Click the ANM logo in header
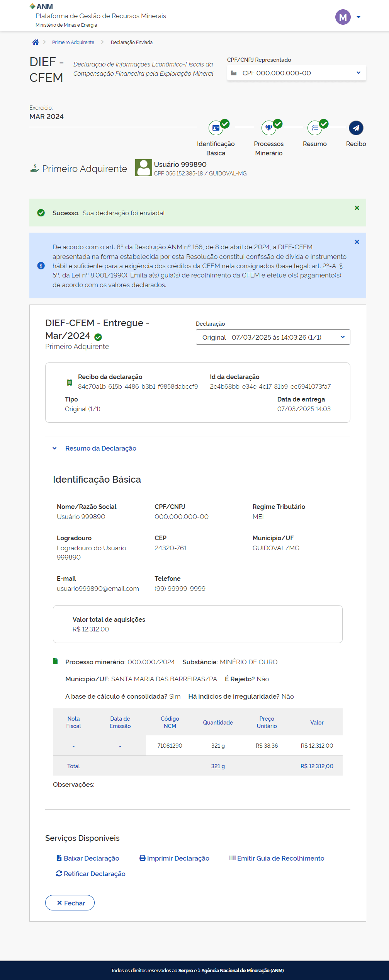 (x=41, y=7)
